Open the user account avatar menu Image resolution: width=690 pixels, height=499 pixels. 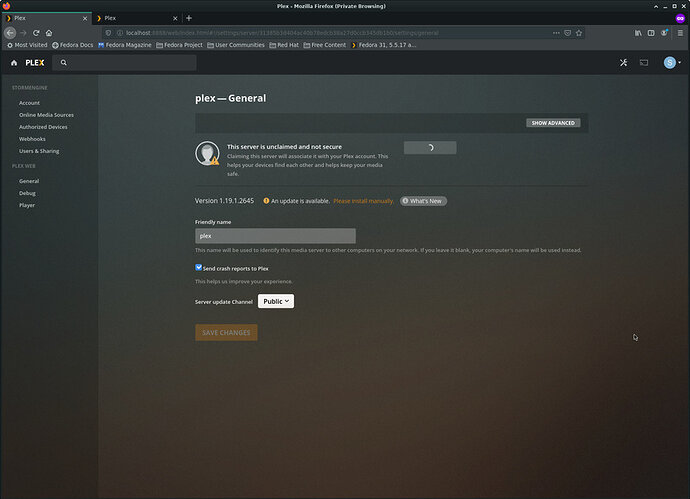pyautogui.click(x=672, y=62)
